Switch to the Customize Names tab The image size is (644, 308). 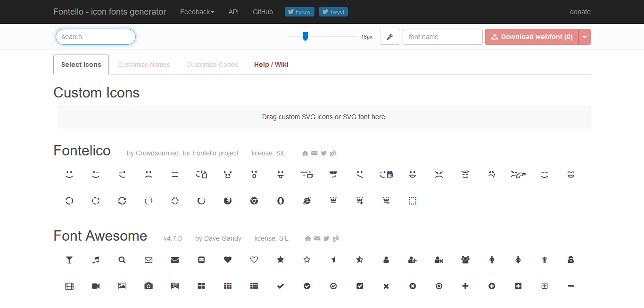pos(144,65)
